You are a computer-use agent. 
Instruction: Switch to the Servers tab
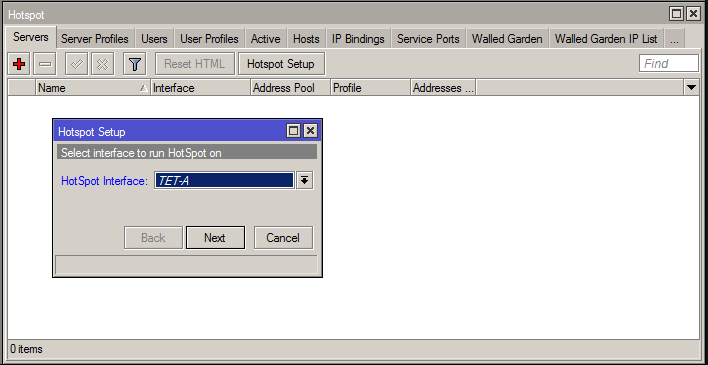[x=31, y=37]
